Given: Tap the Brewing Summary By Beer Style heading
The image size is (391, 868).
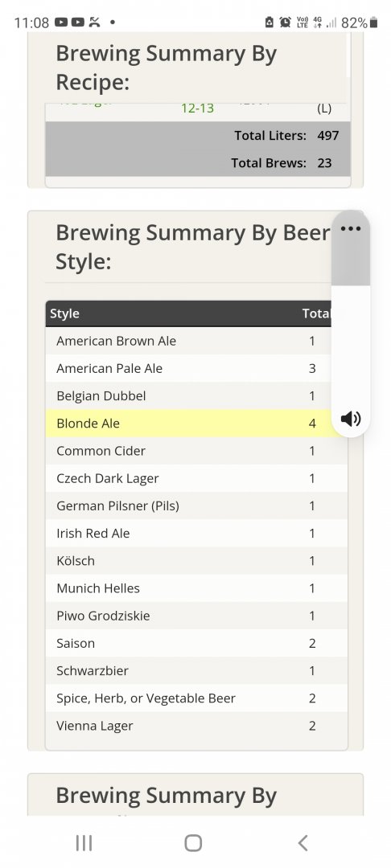Looking at the screenshot, I should (x=193, y=247).
